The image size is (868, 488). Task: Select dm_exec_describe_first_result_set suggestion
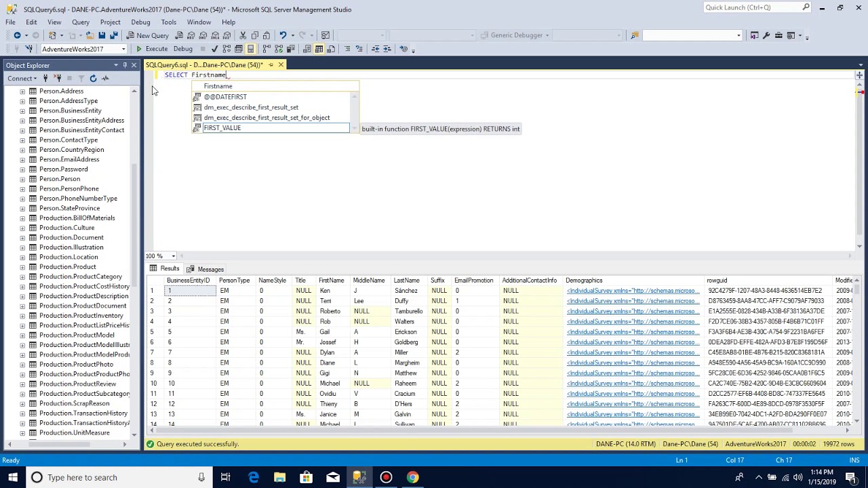[x=271, y=107]
